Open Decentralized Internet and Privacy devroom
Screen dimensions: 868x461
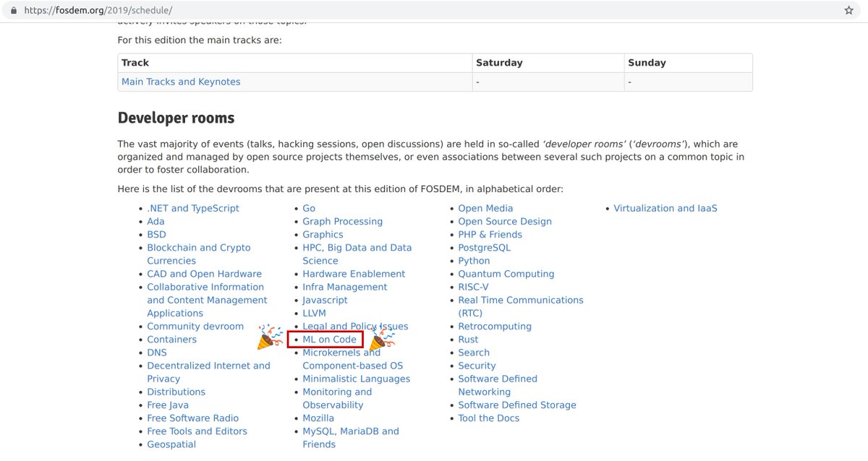(208, 372)
